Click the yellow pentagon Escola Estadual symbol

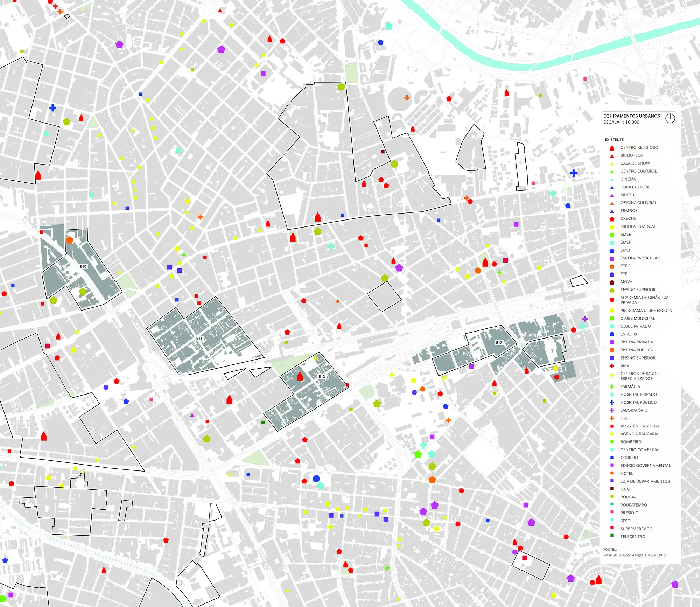click(612, 227)
